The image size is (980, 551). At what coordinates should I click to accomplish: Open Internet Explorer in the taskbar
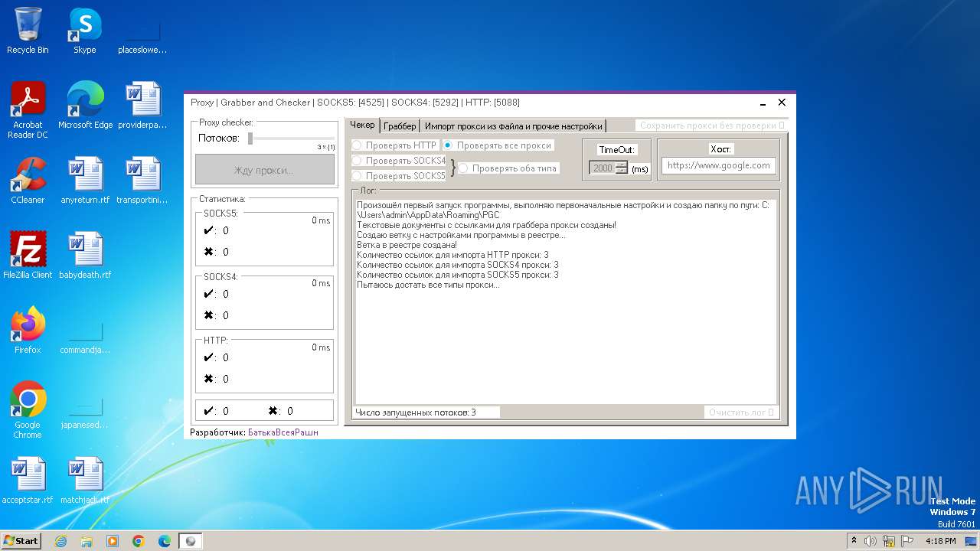(60, 541)
